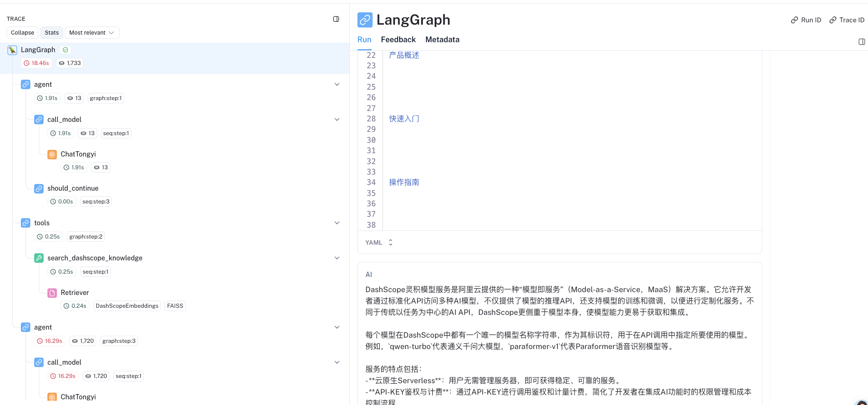868x405 pixels.
Task: Switch to the Metadata tab
Action: tap(442, 40)
